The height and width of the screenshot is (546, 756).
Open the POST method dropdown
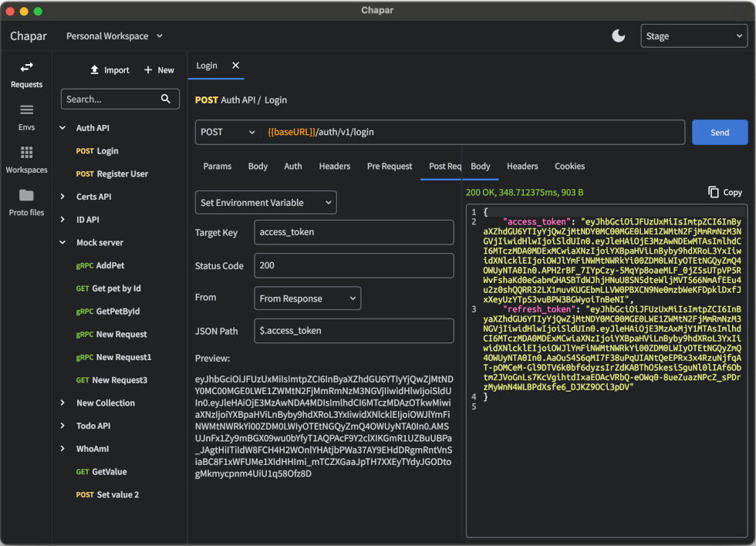click(x=228, y=132)
